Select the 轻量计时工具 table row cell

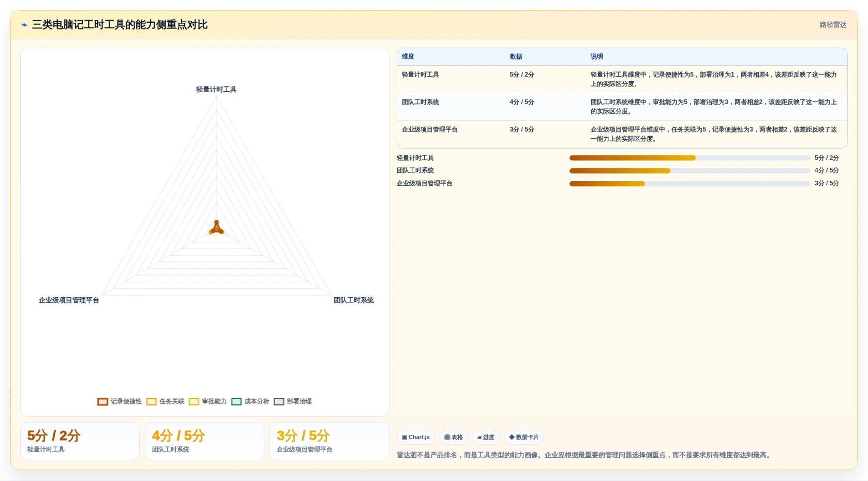point(420,75)
